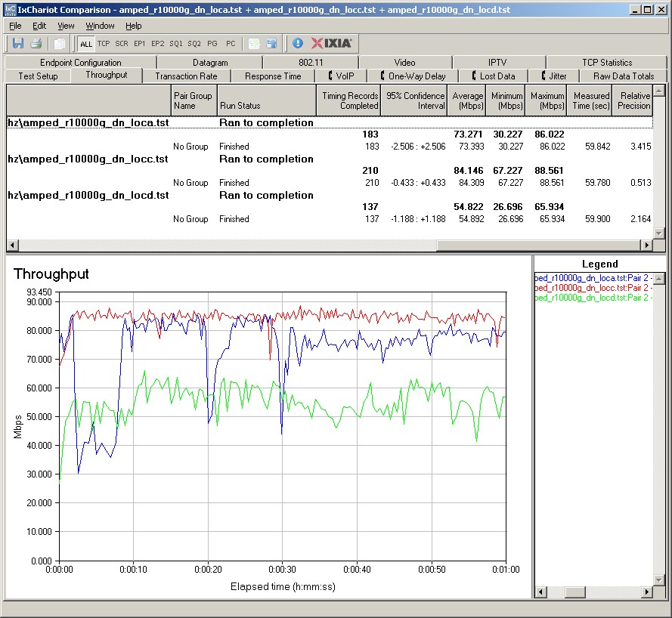Switch to the Response Time tab
Viewport: 672px width, 618px height.
click(273, 76)
